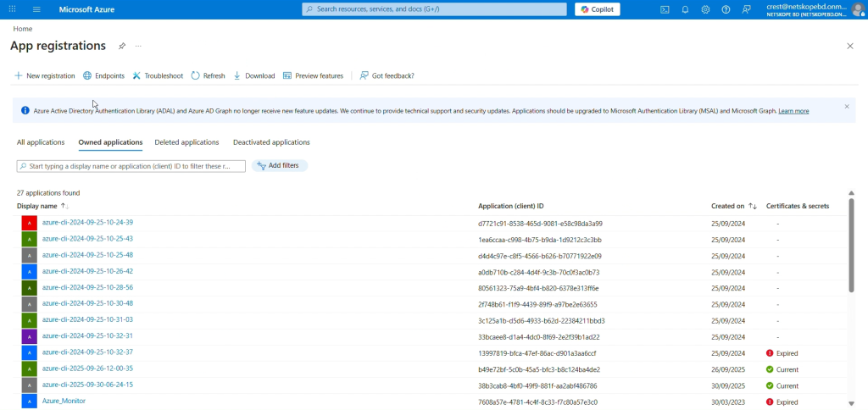The width and height of the screenshot is (868, 410).
Task: Open azure-cli-2024-09-25-10-30-48 app
Action: [x=87, y=303]
